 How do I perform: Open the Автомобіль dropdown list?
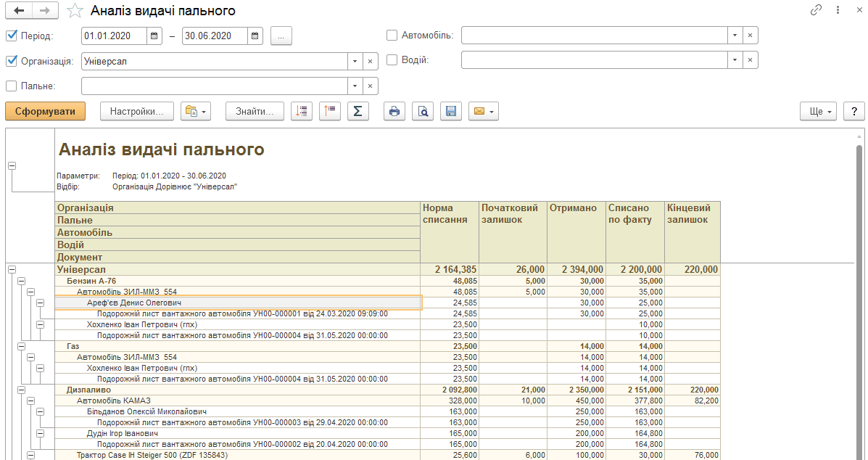[735, 36]
